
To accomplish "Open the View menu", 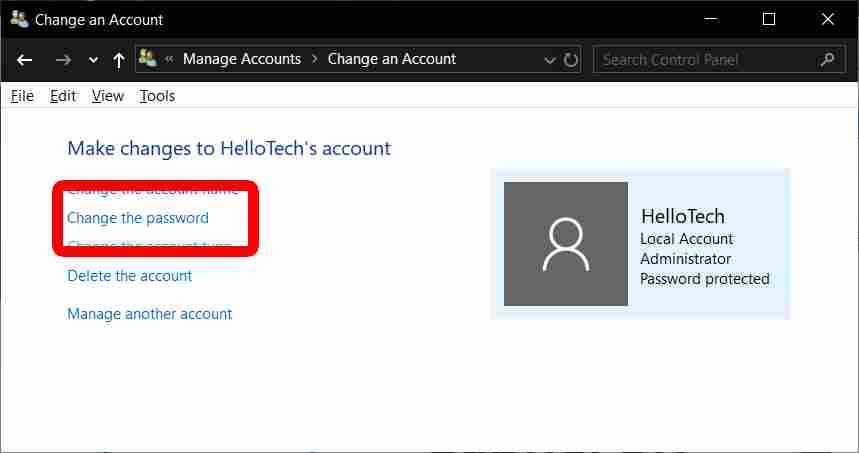I will tap(107, 96).
